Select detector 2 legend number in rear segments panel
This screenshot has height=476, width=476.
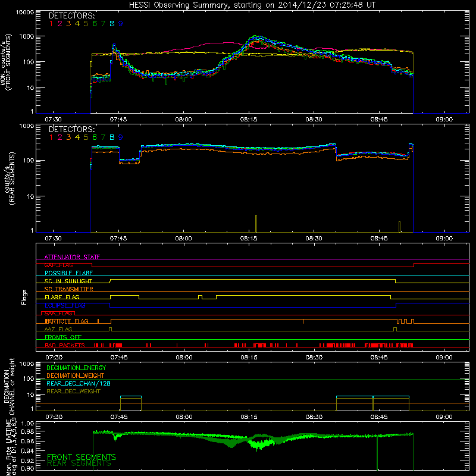coord(60,137)
